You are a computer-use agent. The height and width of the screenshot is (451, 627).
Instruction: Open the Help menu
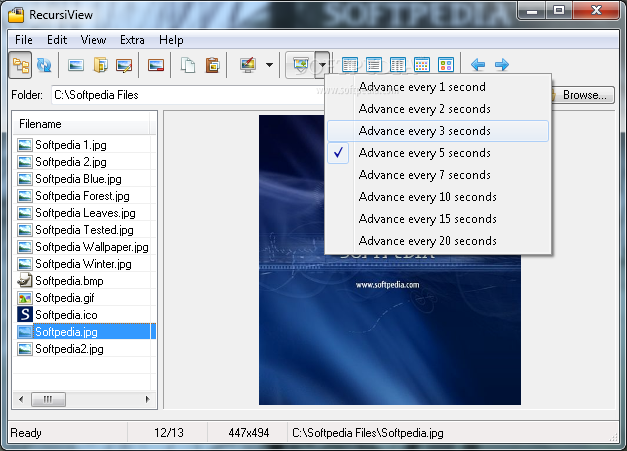coord(171,40)
